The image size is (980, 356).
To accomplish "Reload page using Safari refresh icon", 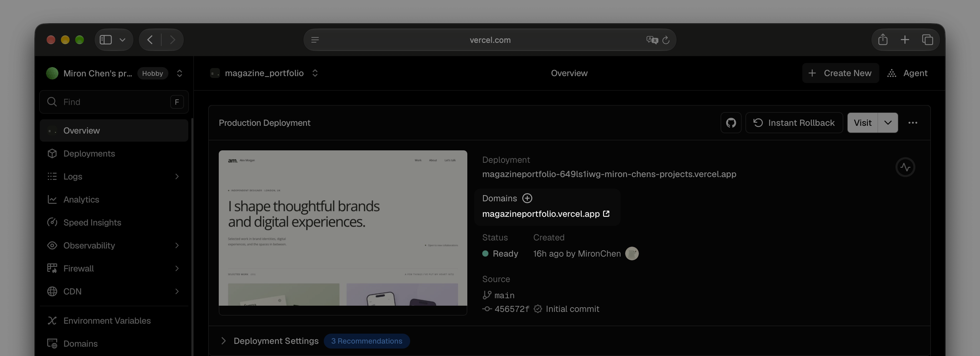I will coord(666,40).
